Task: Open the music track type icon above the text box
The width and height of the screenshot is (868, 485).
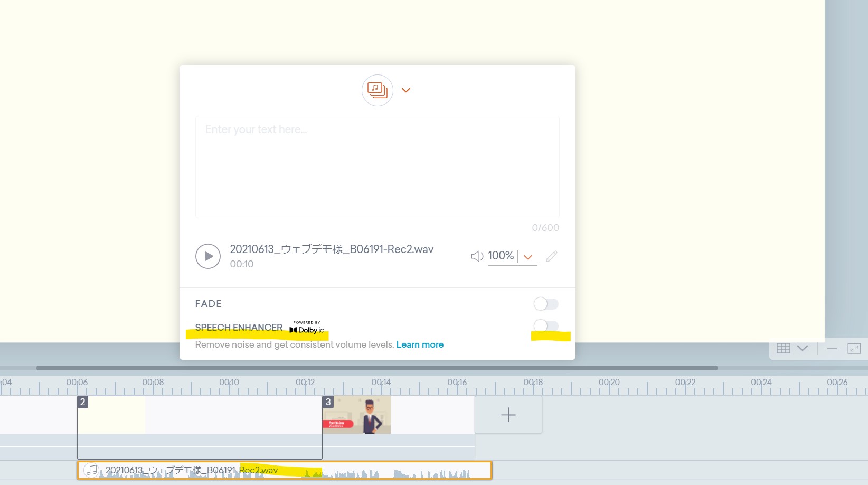Action: click(x=377, y=90)
